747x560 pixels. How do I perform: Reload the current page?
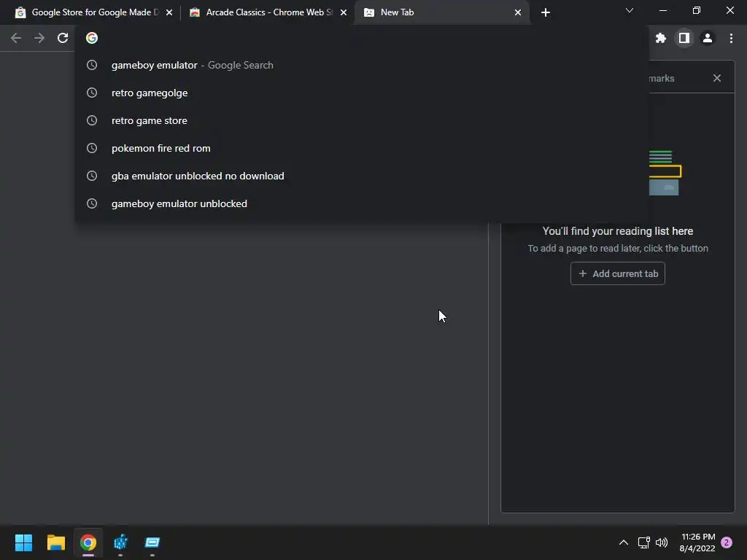click(x=63, y=38)
